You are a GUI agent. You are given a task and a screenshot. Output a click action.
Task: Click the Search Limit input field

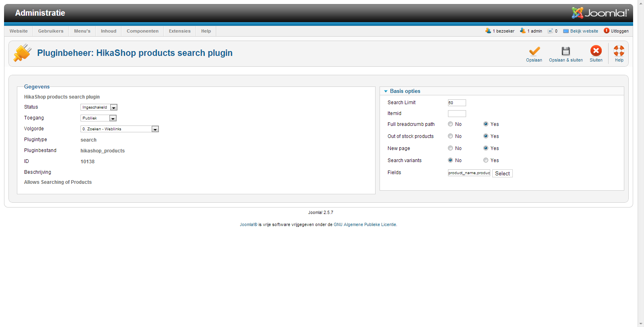pos(457,103)
